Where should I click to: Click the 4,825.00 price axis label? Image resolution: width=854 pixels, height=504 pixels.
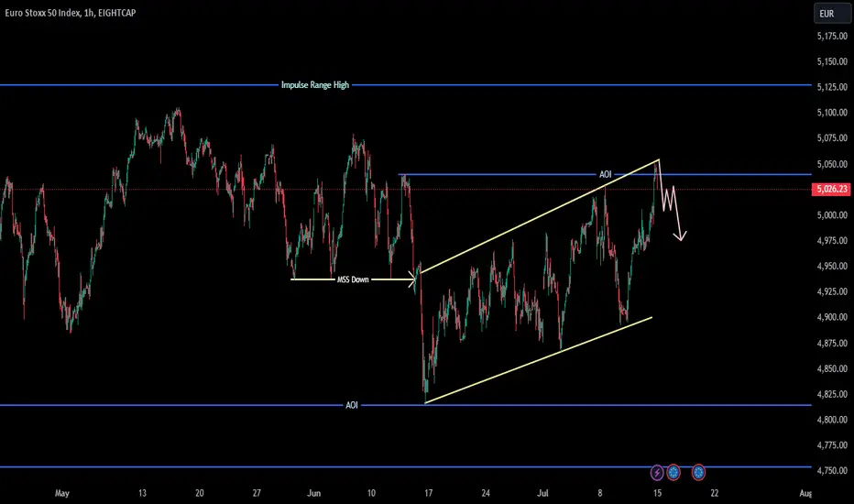(x=832, y=394)
